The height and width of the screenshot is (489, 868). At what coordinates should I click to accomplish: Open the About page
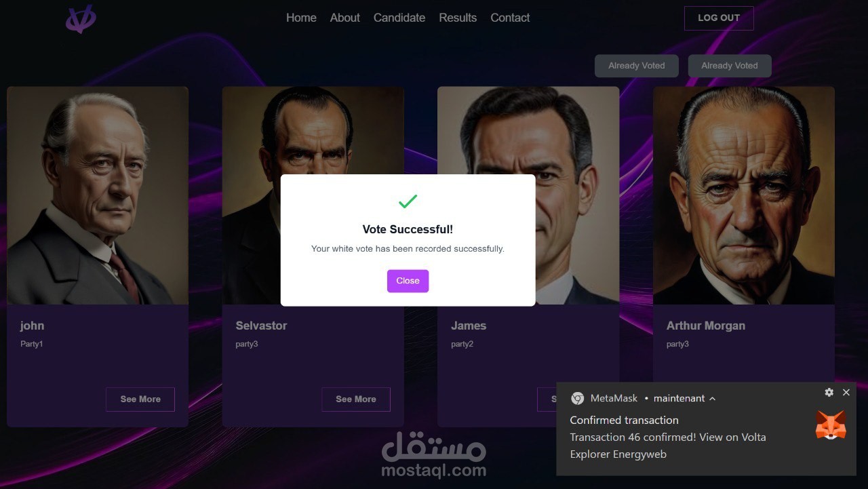(344, 18)
